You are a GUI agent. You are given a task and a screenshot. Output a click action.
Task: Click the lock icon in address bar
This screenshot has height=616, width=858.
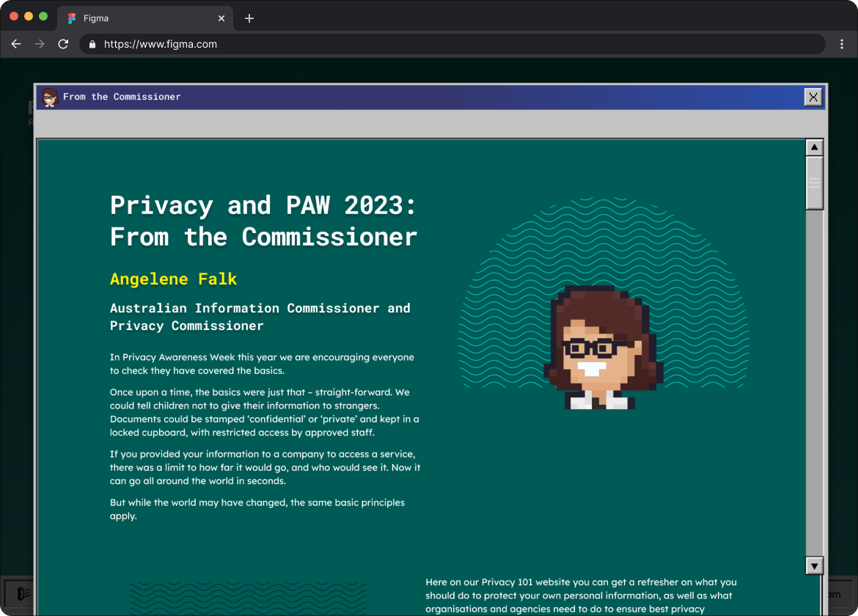point(92,44)
